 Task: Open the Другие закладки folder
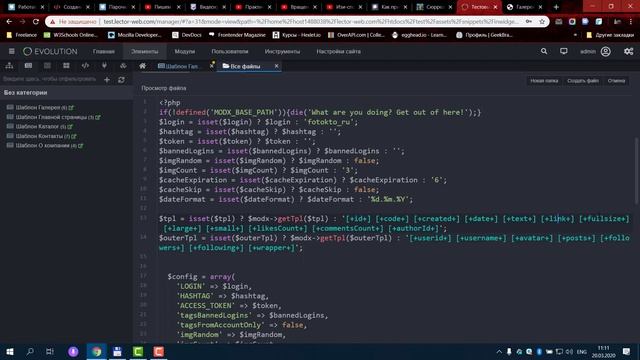(610, 35)
